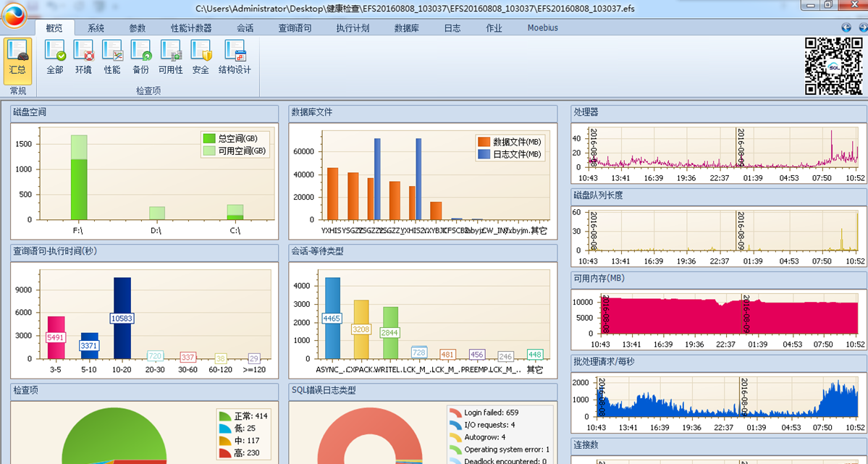Open the 数据库 tab
This screenshot has height=464, width=868.
406,28
